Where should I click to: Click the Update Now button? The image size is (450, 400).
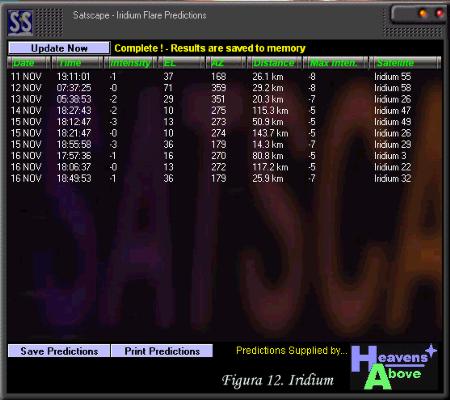tap(59, 48)
